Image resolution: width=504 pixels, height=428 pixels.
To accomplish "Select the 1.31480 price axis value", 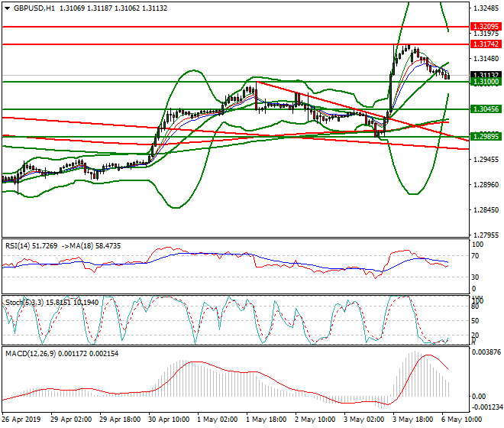I will [486, 59].
